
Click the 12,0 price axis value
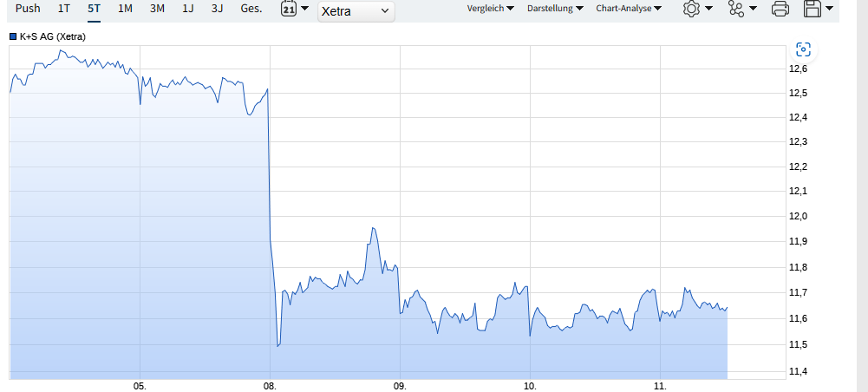(x=799, y=216)
